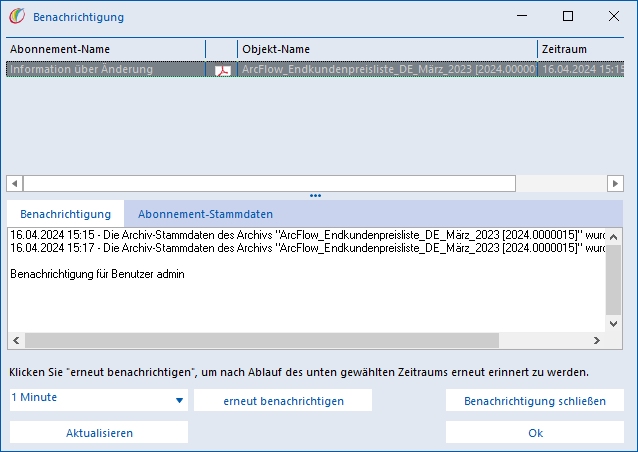Close the Benachrichtigung window
Viewport: 638px width, 452px height.
614,16
